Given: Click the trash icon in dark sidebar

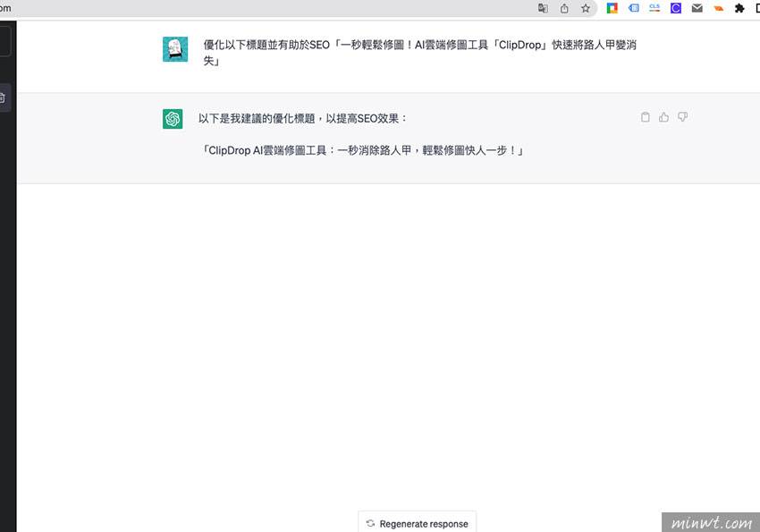Looking at the screenshot, I should pyautogui.click(x=3, y=97).
